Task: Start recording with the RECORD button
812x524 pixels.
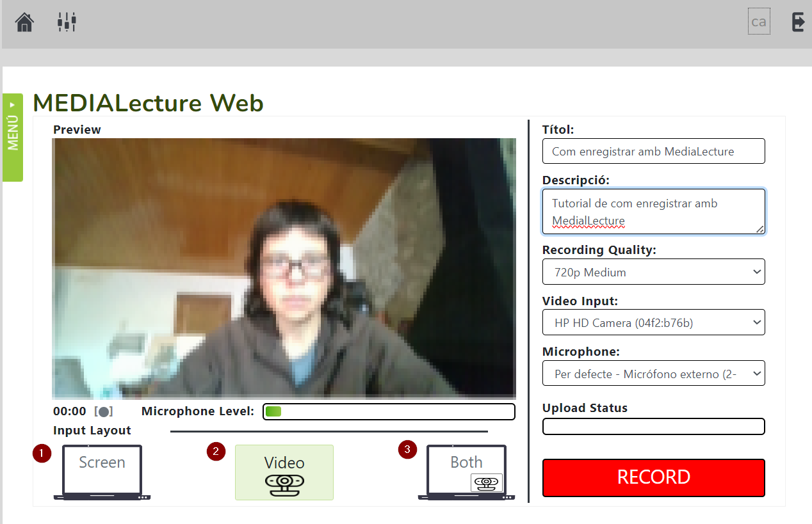Action: (654, 477)
